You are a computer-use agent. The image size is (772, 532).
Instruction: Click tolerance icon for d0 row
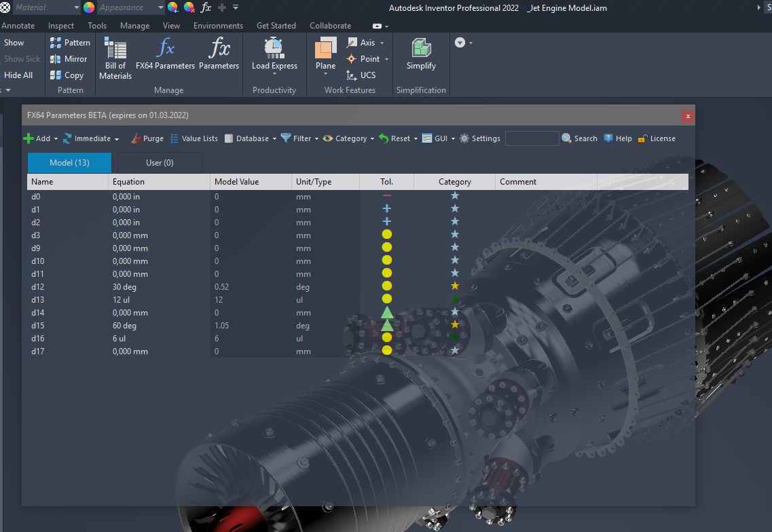coord(387,196)
